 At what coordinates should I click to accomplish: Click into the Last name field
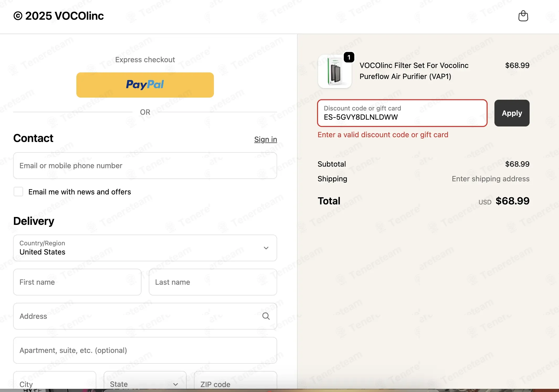point(213,282)
